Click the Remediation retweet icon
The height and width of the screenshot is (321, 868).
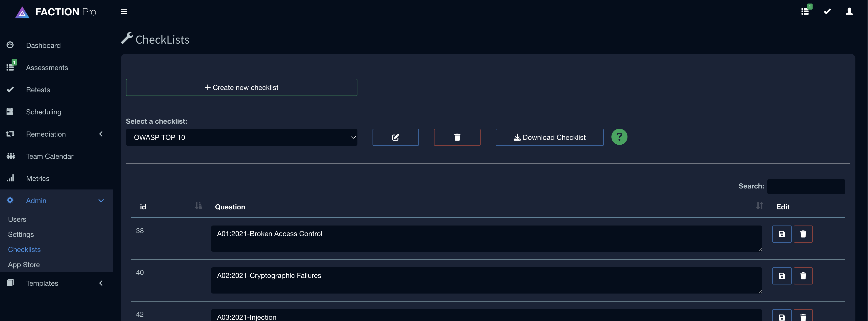tap(10, 134)
